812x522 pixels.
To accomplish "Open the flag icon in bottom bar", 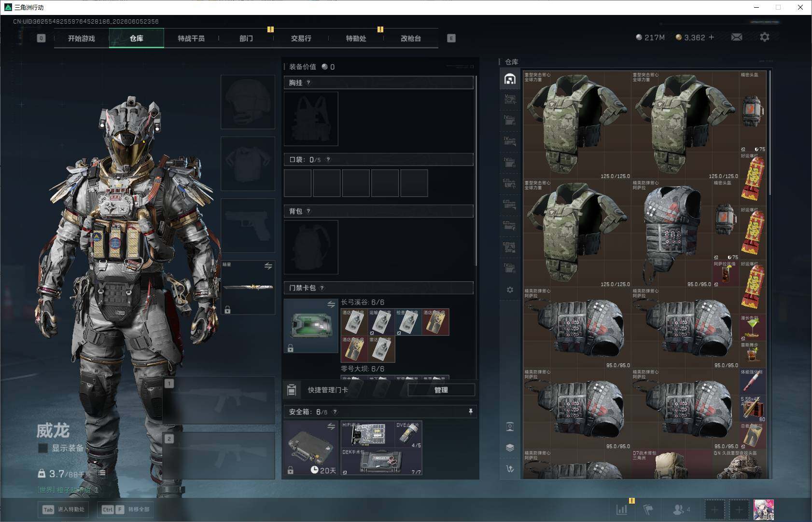I will point(648,509).
